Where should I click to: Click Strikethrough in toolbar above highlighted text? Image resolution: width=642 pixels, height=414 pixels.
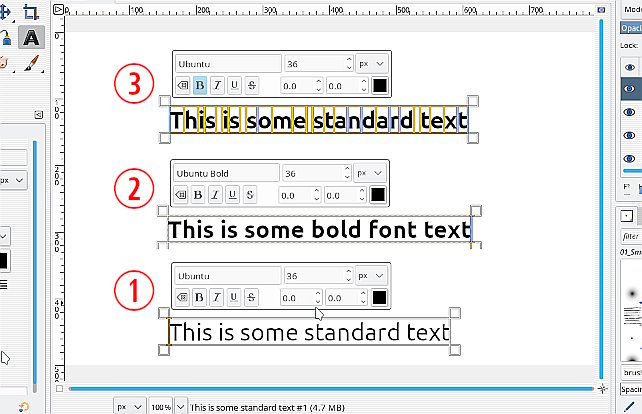click(251, 85)
